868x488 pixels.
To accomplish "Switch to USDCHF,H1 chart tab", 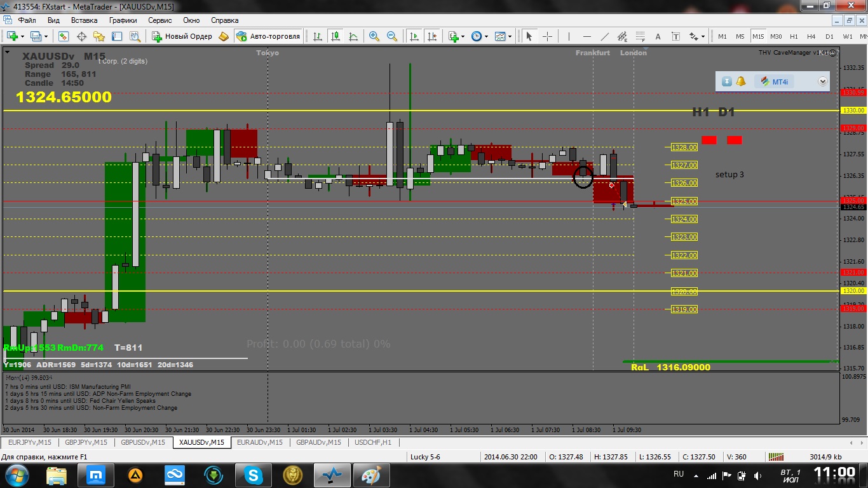I will (373, 442).
